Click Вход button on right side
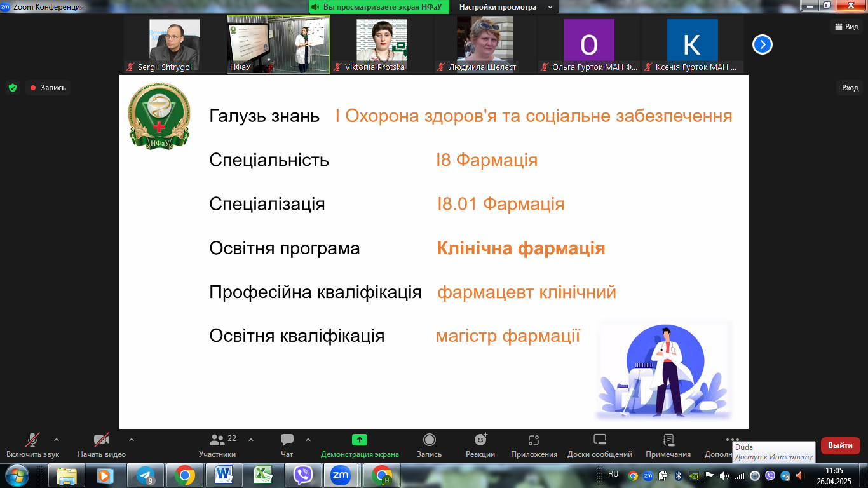The image size is (868, 488). click(850, 88)
